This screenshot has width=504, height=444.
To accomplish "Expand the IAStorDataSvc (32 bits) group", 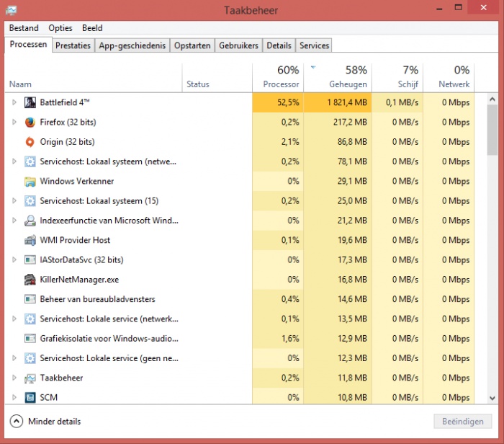I will (x=14, y=259).
